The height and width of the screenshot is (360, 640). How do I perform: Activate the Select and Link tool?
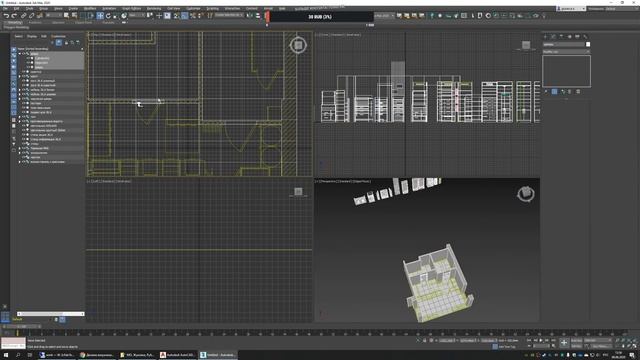(24, 16)
